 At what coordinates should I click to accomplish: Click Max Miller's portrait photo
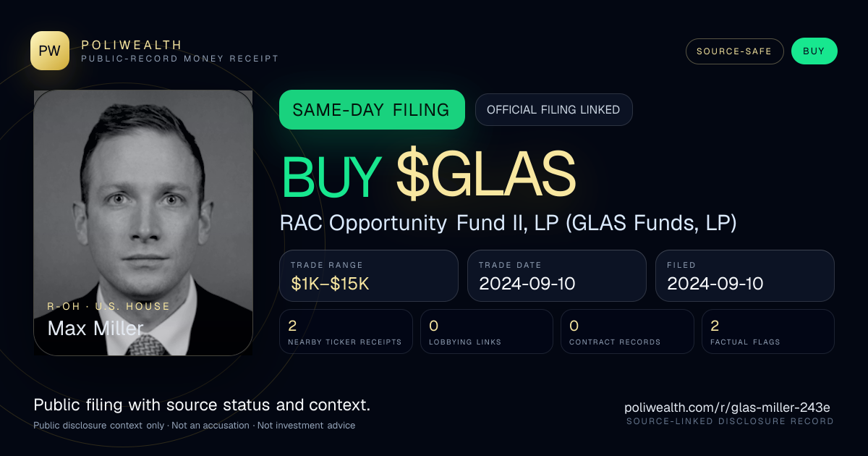click(x=143, y=222)
